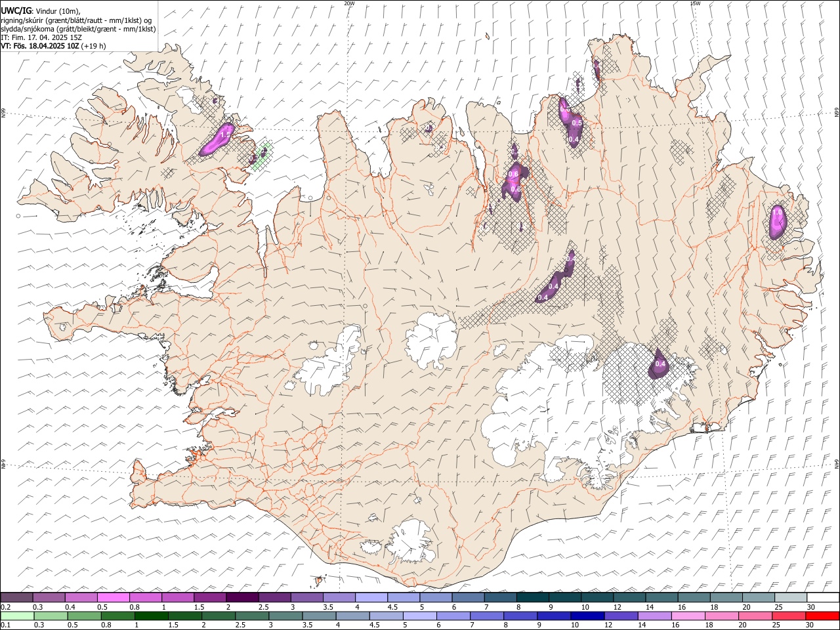Screen dimensions: 840x630
Task: Click the '1.5' precipitation value in the Westfjords
Action: (x=225, y=134)
